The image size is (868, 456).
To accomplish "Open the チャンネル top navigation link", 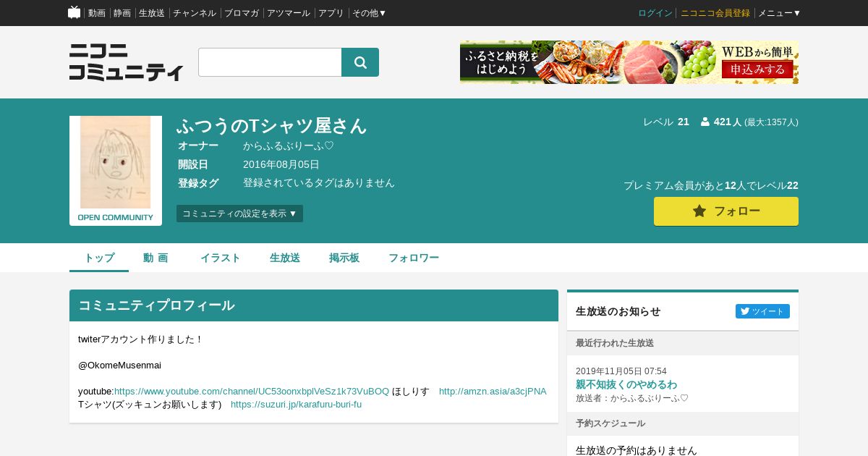I will click(195, 13).
